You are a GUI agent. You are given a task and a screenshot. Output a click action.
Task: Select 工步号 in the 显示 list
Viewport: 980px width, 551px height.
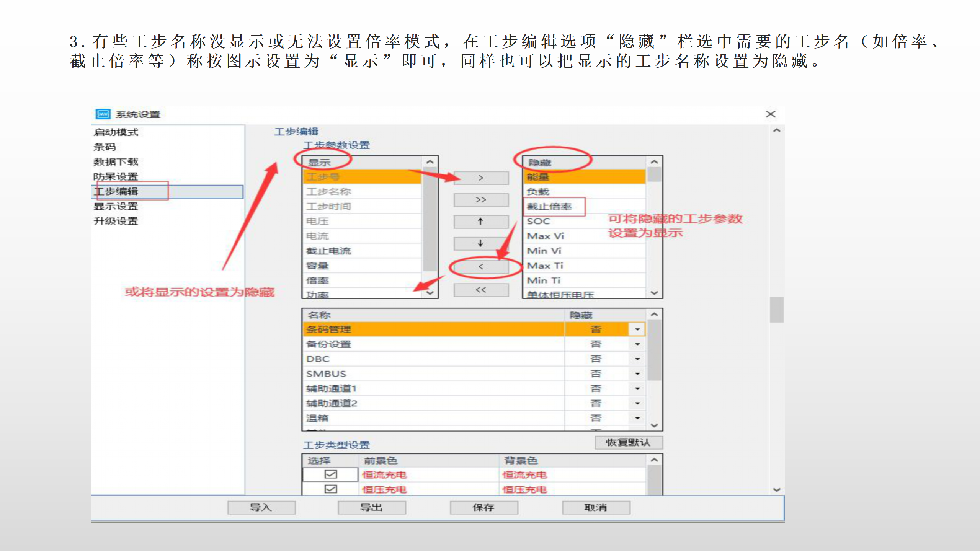pyautogui.click(x=362, y=177)
